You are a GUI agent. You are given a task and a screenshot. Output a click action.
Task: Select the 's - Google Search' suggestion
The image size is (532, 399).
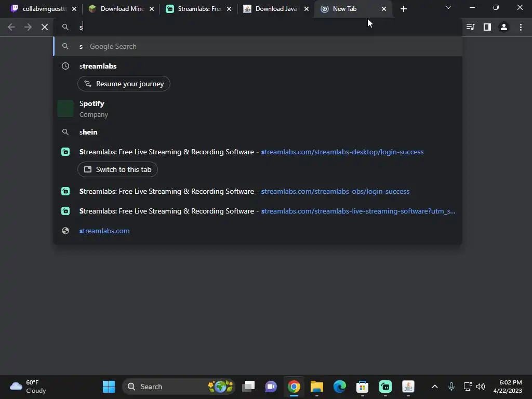[258, 46]
